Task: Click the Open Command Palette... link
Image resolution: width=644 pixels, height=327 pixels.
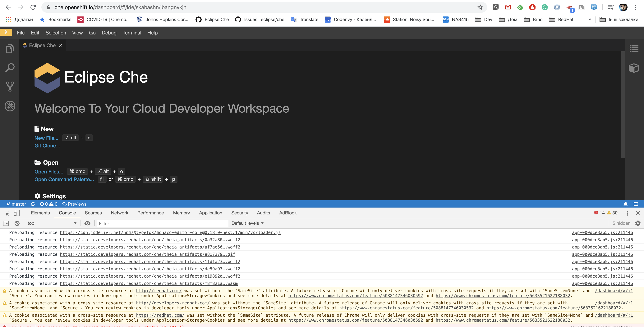Action: [64, 179]
